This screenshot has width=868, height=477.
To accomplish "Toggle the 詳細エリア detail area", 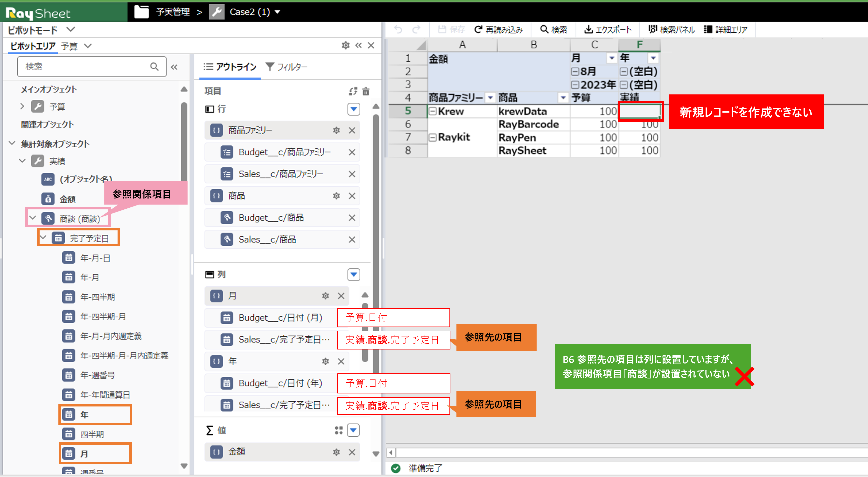I will (x=726, y=30).
